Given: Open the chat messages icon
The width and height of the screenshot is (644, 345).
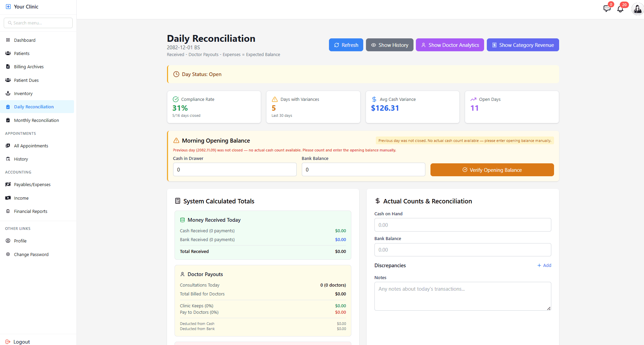Looking at the screenshot, I should pos(607,8).
